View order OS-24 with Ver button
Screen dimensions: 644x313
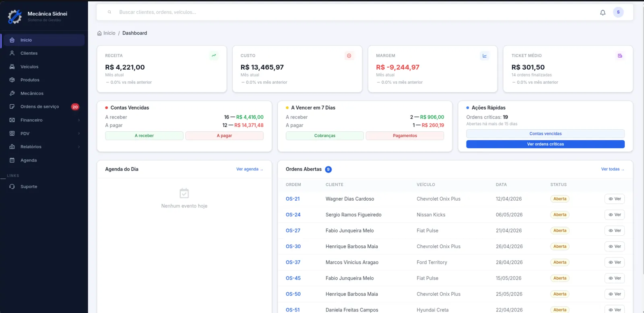(x=615, y=215)
